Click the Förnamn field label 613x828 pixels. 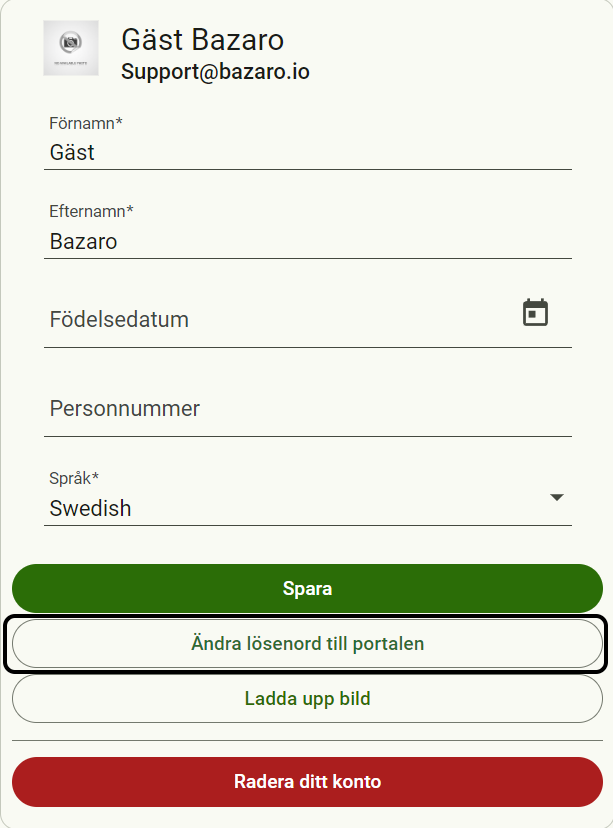tap(82, 123)
